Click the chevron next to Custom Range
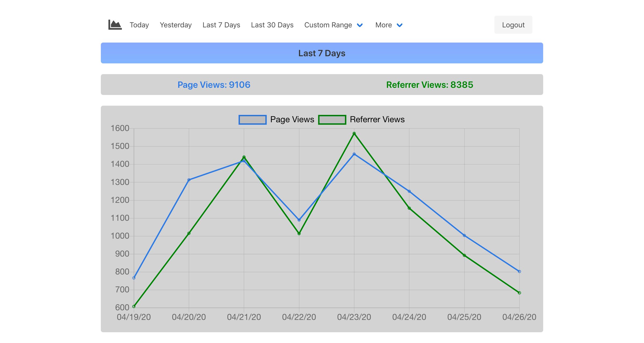Image resolution: width=644 pixels, height=343 pixels. point(360,25)
